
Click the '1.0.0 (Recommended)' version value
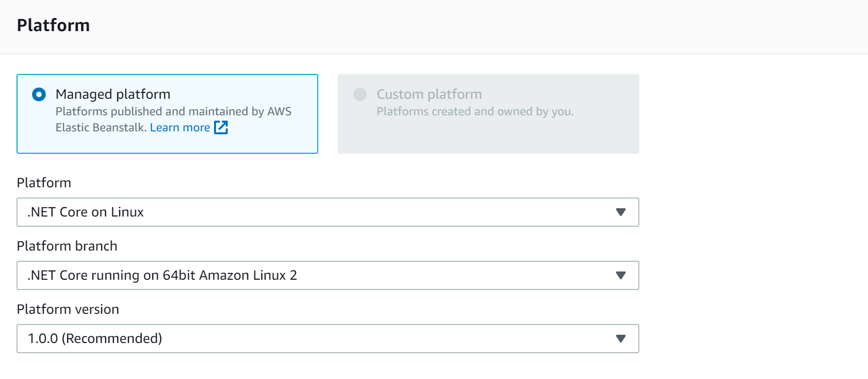[95, 339]
